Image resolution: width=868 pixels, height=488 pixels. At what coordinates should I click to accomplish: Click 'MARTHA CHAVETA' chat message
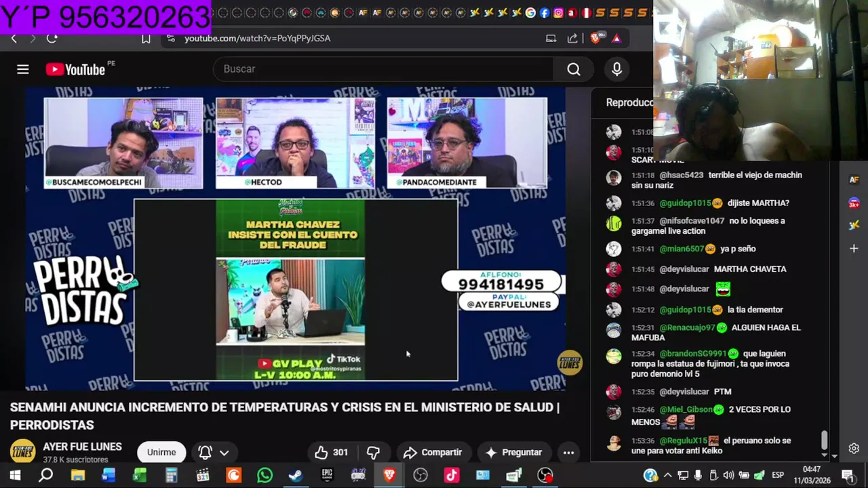750,269
